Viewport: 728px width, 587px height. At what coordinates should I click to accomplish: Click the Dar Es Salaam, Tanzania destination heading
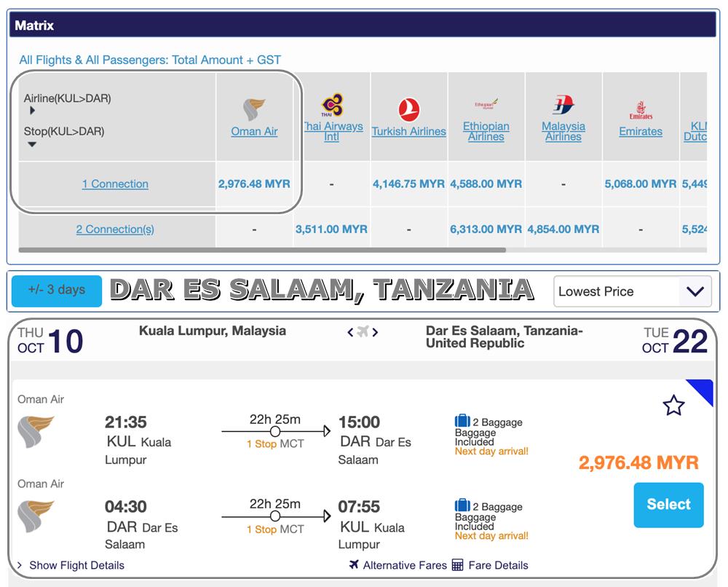coord(505,336)
